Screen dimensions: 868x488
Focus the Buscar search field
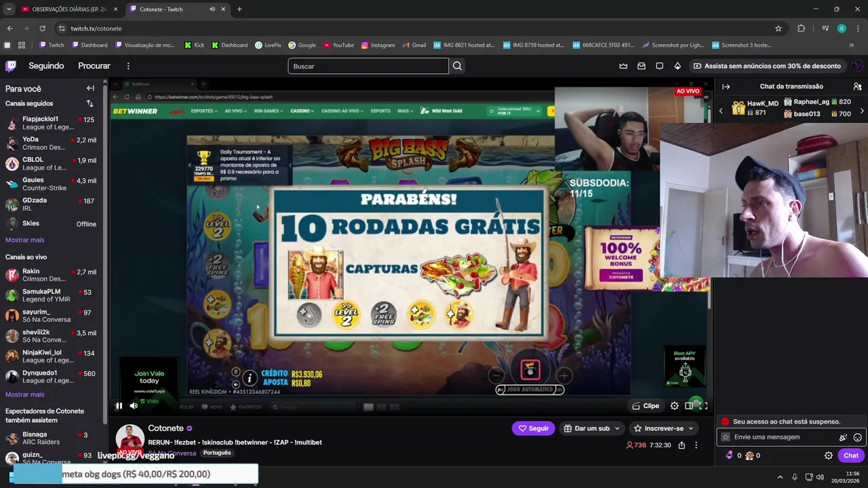click(x=368, y=66)
